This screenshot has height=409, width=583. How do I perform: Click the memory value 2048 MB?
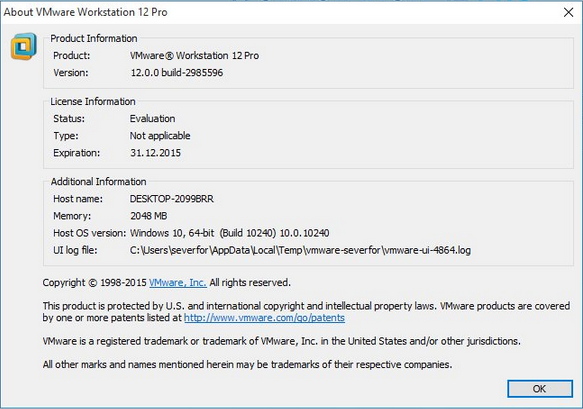148,216
